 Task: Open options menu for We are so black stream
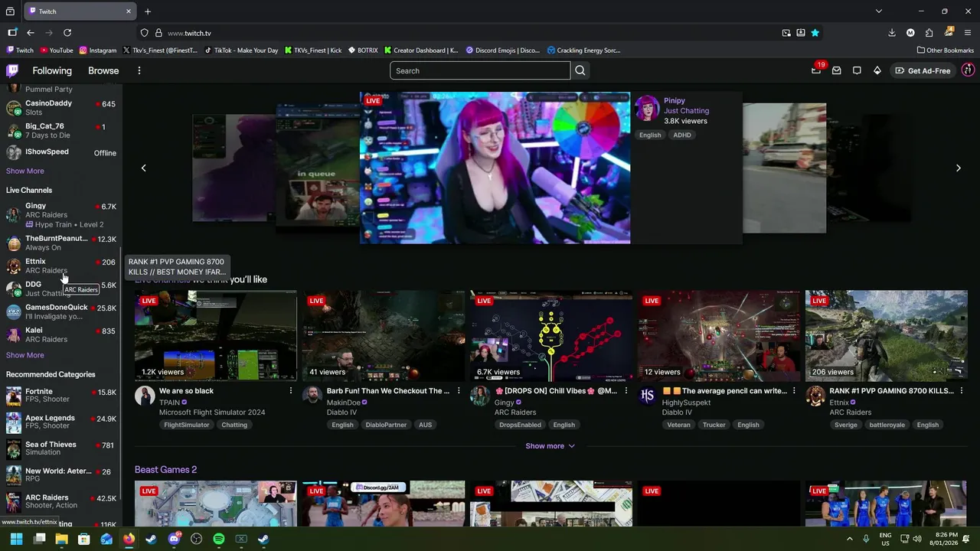coord(291,391)
